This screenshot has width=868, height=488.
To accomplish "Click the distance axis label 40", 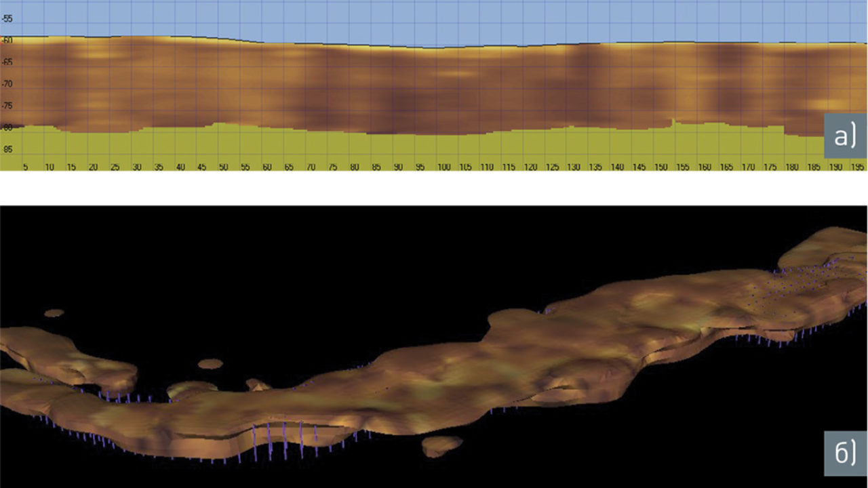I will 180,167.
